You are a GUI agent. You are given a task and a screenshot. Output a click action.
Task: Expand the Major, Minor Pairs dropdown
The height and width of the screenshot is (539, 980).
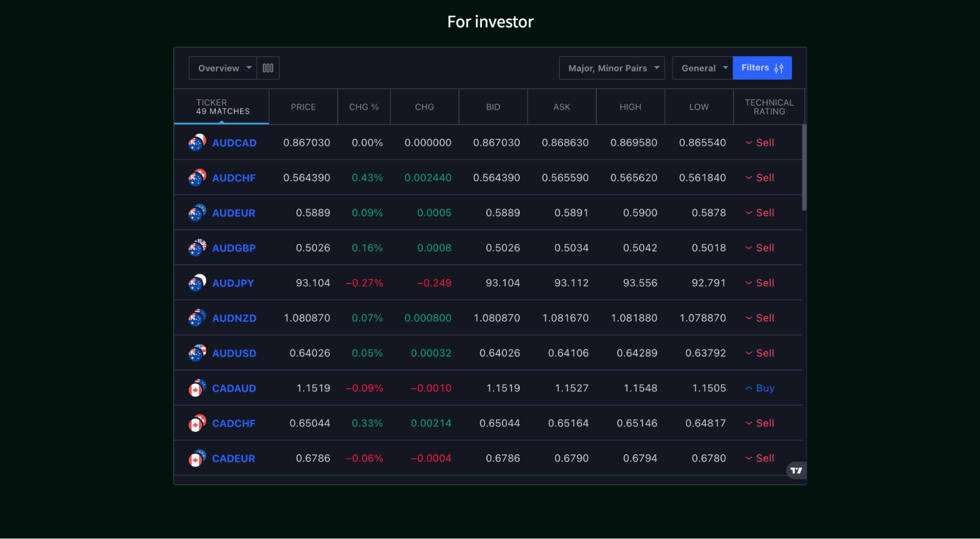coord(612,67)
